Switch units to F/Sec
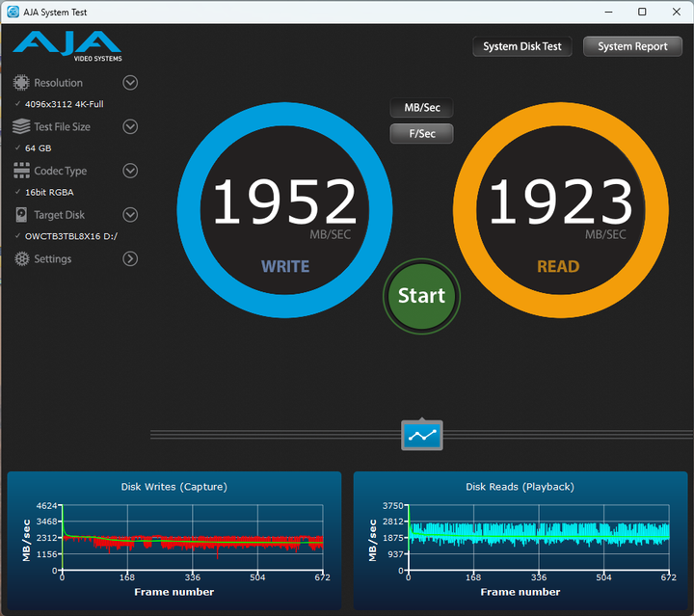 [421, 134]
